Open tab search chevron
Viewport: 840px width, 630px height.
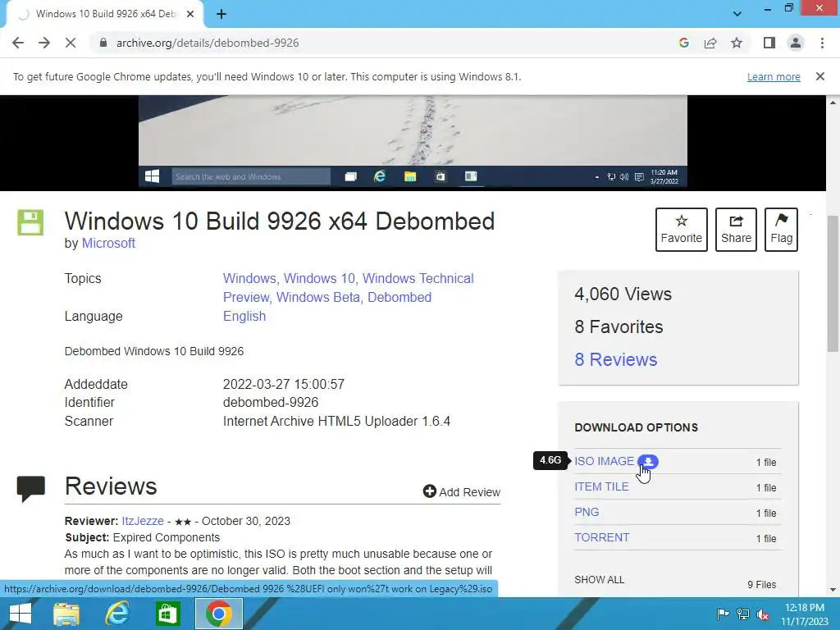(737, 14)
